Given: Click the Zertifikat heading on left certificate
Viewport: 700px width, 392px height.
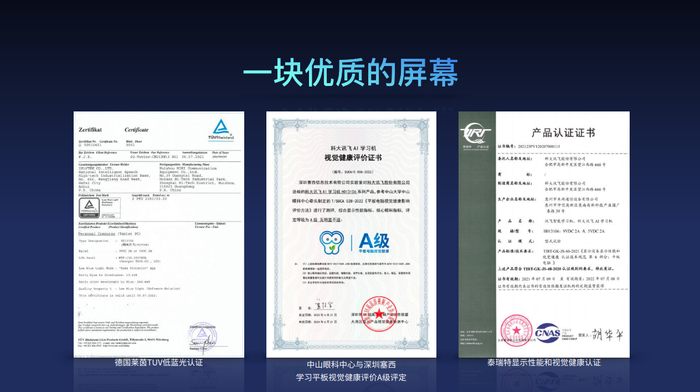Looking at the screenshot, I should (x=90, y=129).
